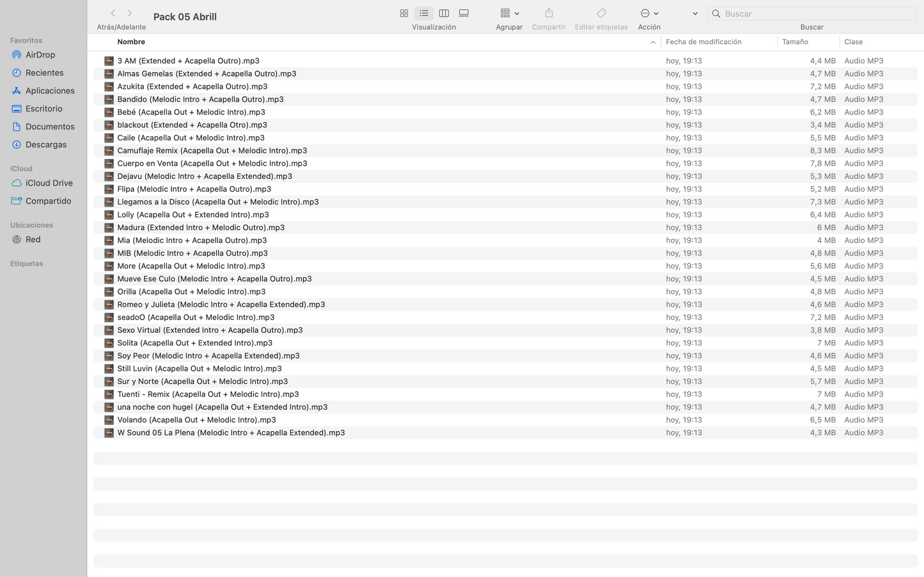Open Red network location
This screenshot has height=577, width=924.
click(33, 240)
